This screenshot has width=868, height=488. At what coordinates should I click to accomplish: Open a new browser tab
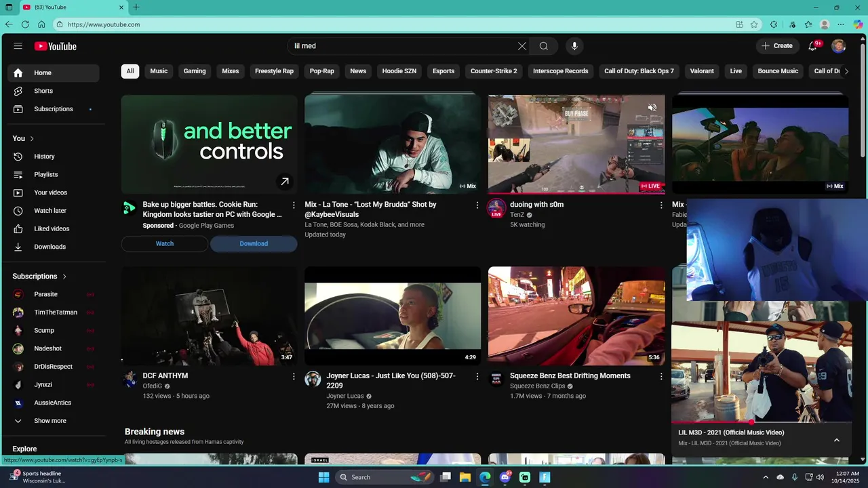(x=136, y=7)
